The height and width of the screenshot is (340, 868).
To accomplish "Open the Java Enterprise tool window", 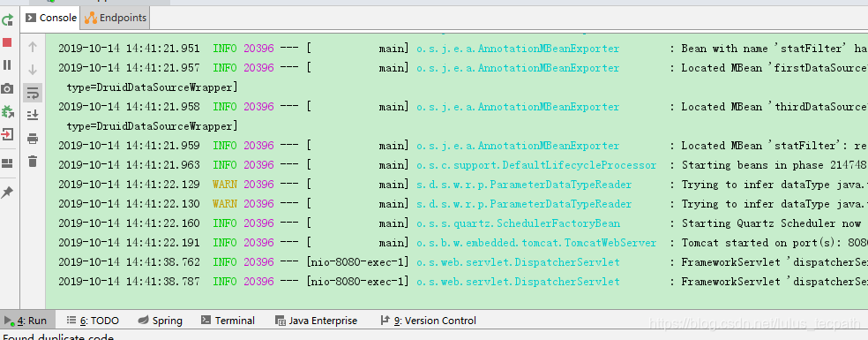I will [x=316, y=321].
